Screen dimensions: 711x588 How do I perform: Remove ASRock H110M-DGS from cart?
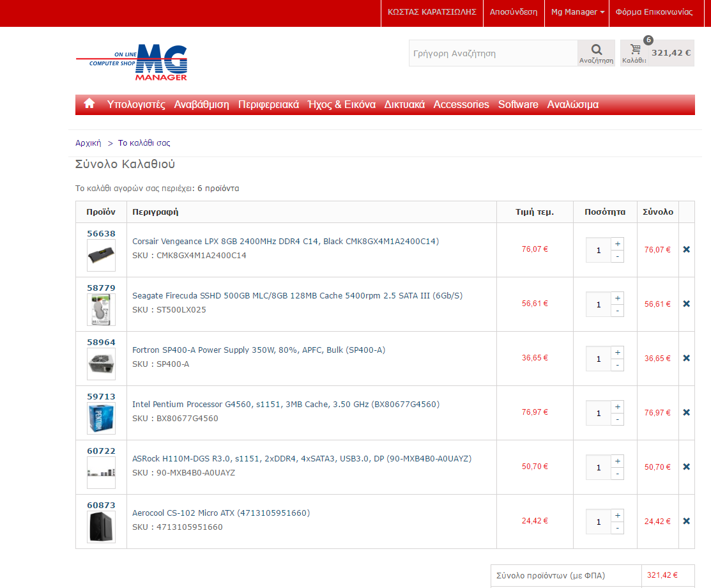(x=687, y=467)
